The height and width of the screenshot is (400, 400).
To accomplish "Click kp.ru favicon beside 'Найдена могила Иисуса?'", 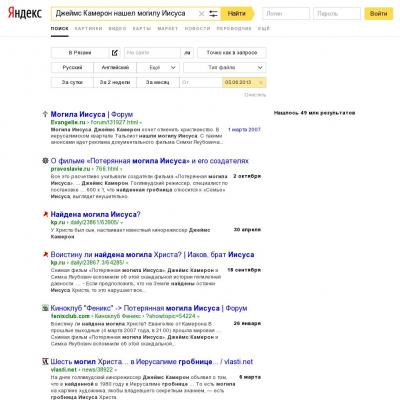I will [45, 214].
